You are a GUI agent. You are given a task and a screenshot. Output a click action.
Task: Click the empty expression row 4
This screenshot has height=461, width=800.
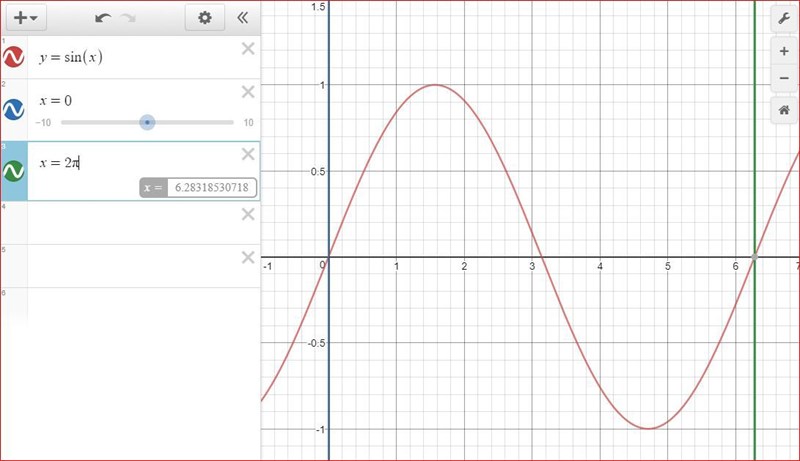click(130, 223)
